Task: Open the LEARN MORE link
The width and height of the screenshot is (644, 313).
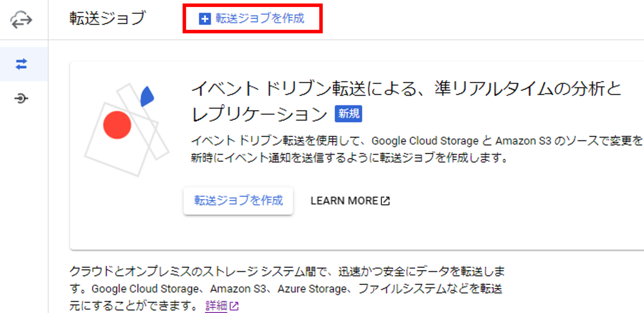Action: [x=344, y=200]
